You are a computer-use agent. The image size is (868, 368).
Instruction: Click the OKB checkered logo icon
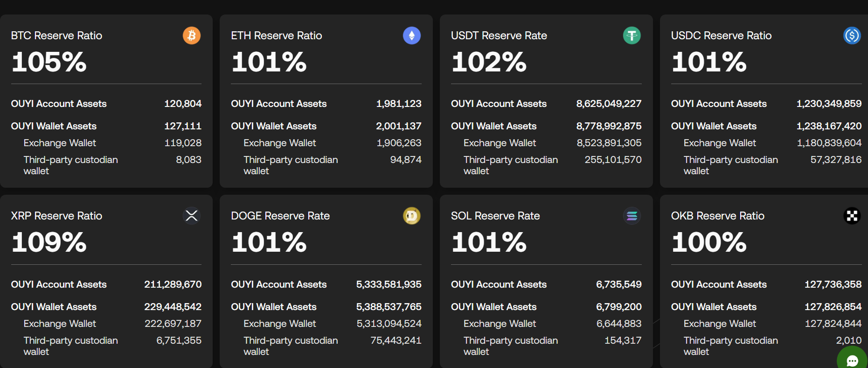[x=852, y=216]
